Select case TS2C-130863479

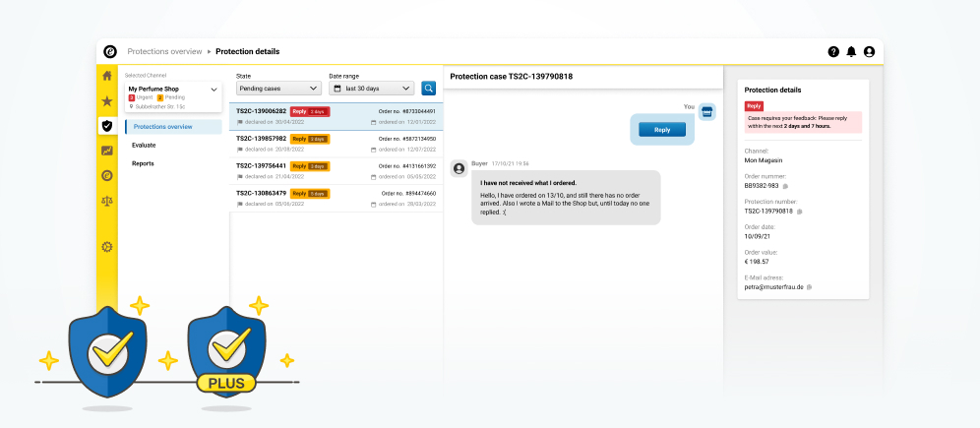(337, 199)
